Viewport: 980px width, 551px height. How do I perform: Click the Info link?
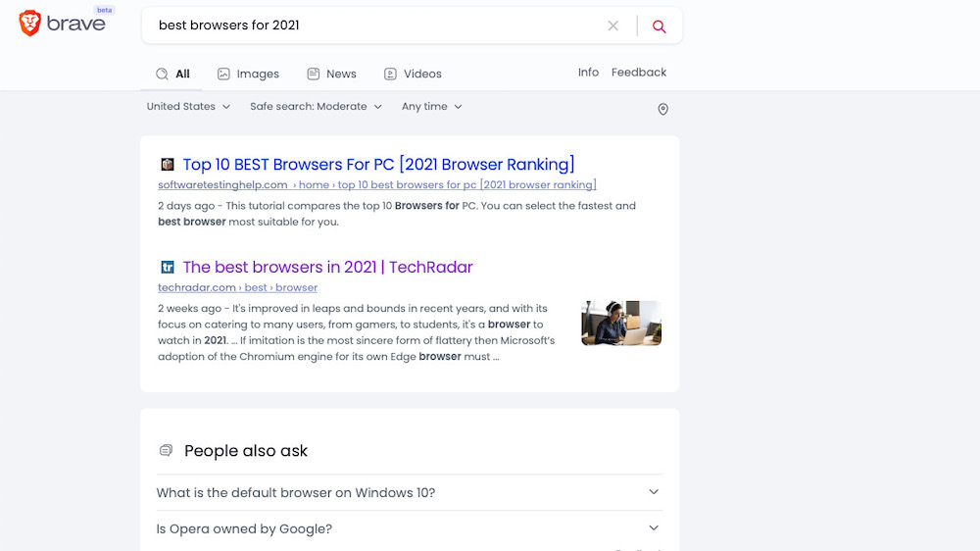[588, 73]
